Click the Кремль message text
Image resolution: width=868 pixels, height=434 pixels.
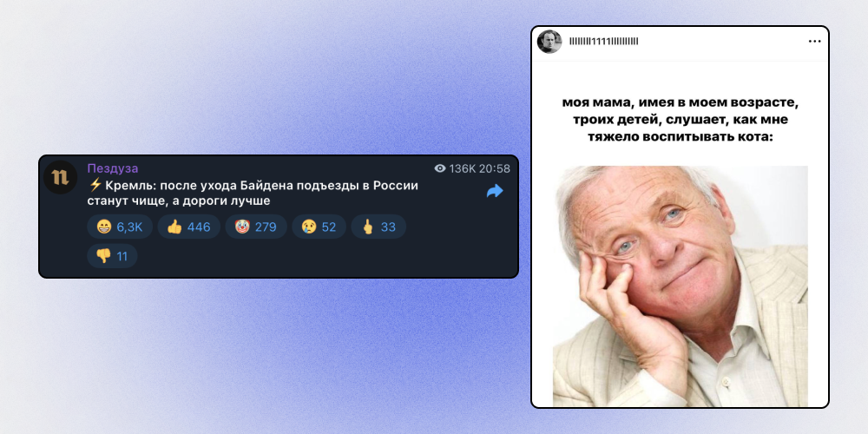point(253,194)
